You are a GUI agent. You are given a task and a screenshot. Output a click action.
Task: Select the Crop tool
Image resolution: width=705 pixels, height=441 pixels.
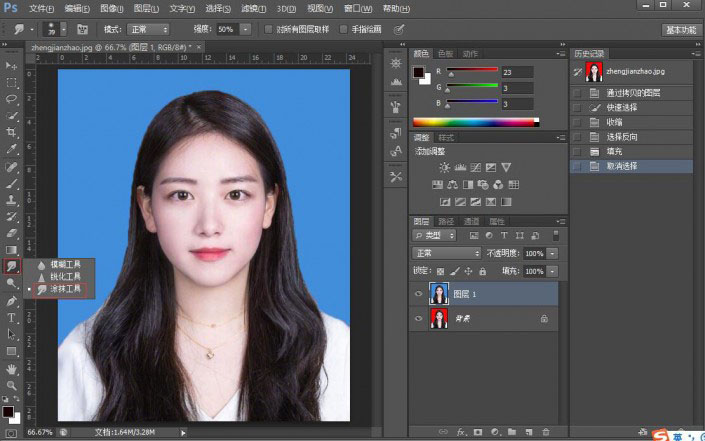[x=12, y=132]
